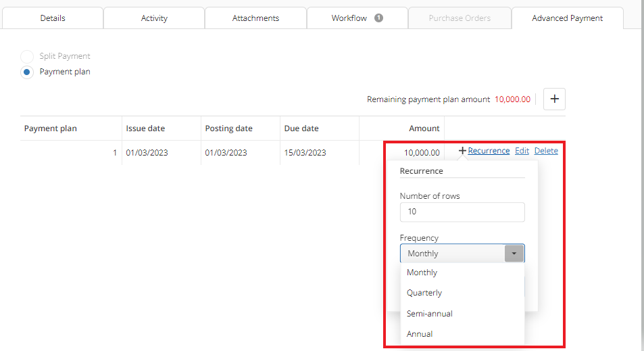Select the Advanced Payment tab
Viewport: 644px width, 351px height.
[567, 18]
